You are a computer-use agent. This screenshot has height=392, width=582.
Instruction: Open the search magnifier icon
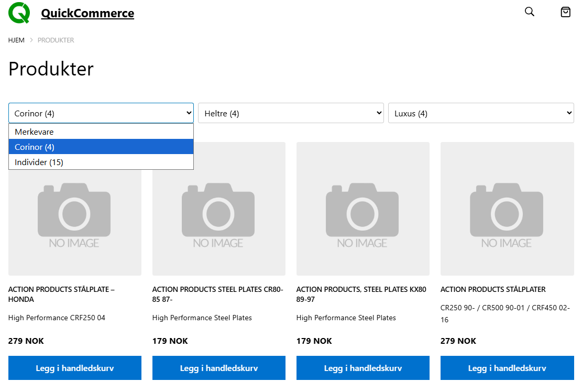529,12
